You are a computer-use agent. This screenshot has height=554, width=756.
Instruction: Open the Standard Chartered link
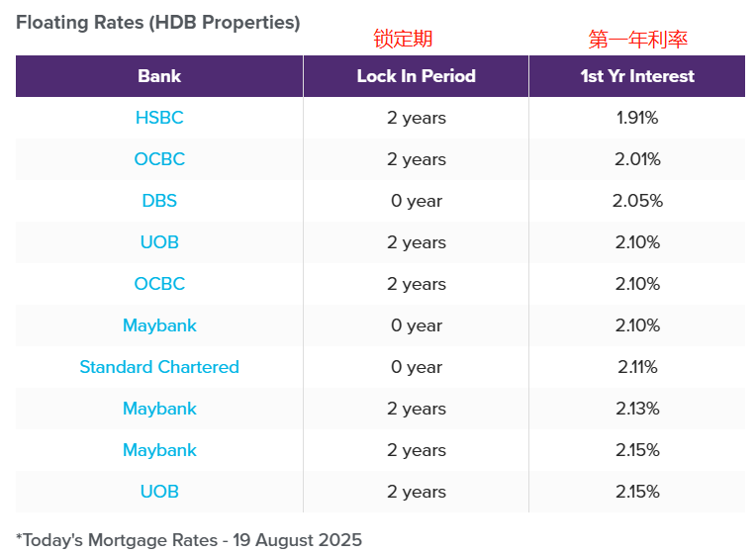click(159, 367)
